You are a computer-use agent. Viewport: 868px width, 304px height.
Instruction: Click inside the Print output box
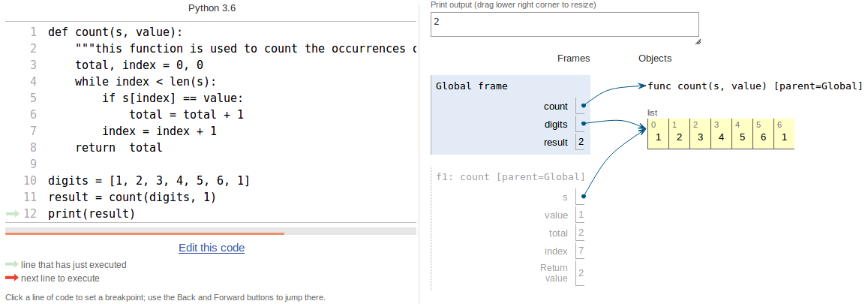[x=565, y=24]
